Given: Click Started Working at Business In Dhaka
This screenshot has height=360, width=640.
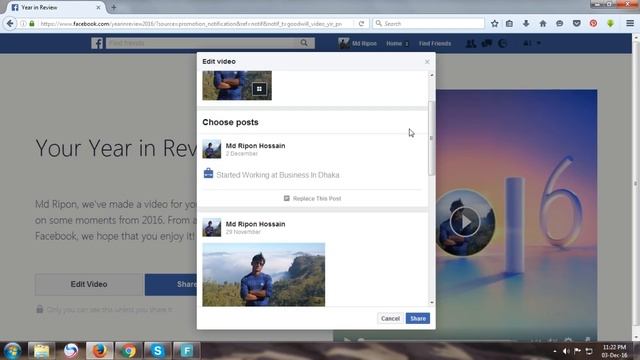Looking at the screenshot, I should click(278, 175).
